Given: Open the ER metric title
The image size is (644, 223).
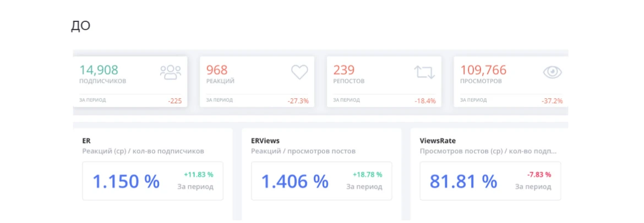Looking at the screenshot, I should coord(86,141).
